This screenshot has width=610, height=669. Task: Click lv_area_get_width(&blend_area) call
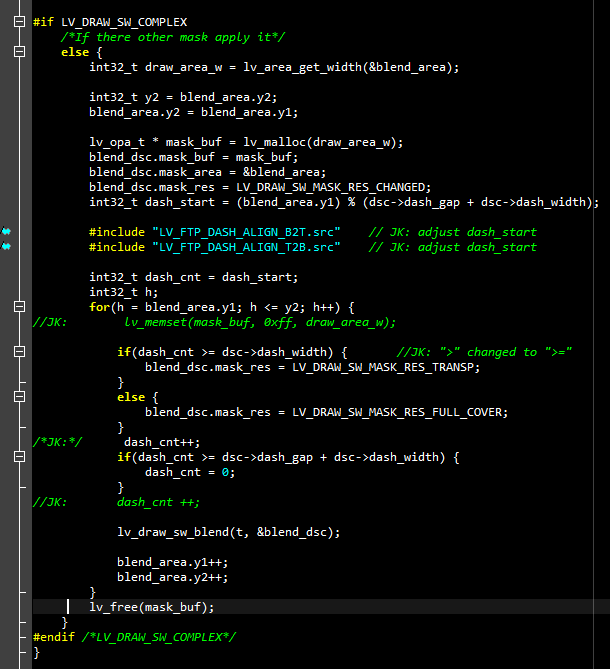pos(347,67)
